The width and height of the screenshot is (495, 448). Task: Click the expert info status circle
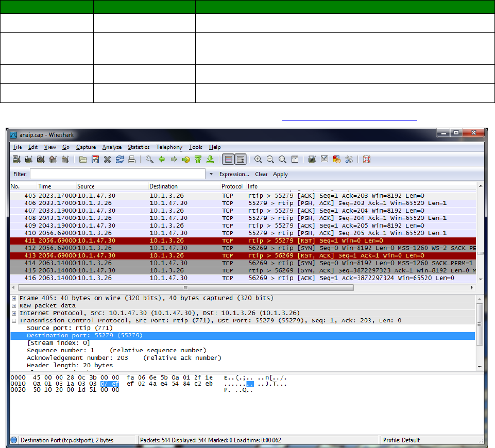pos(13,440)
